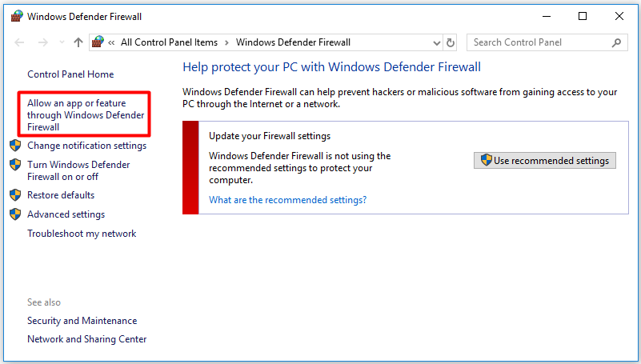Click the Search Control Panel field

pyautogui.click(x=539, y=42)
